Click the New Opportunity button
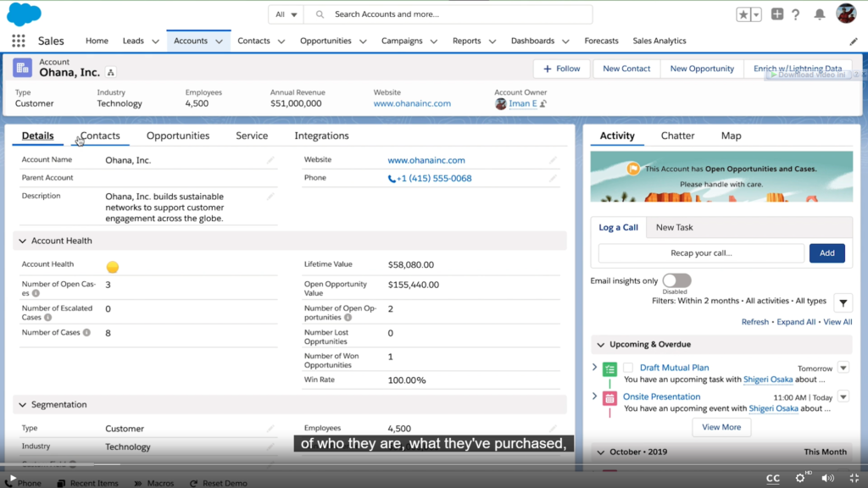This screenshot has height=488, width=868. click(701, 69)
